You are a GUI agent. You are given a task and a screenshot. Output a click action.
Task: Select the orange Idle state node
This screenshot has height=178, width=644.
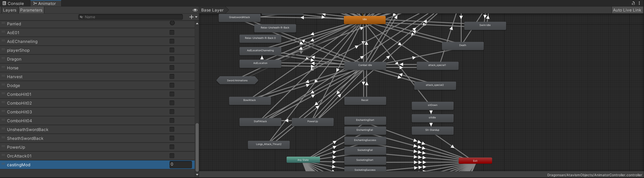tap(364, 19)
